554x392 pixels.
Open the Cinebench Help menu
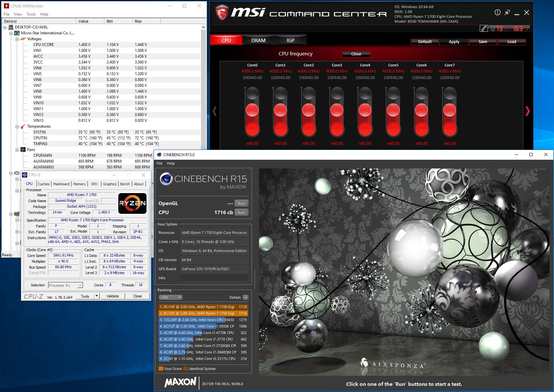pos(171,163)
